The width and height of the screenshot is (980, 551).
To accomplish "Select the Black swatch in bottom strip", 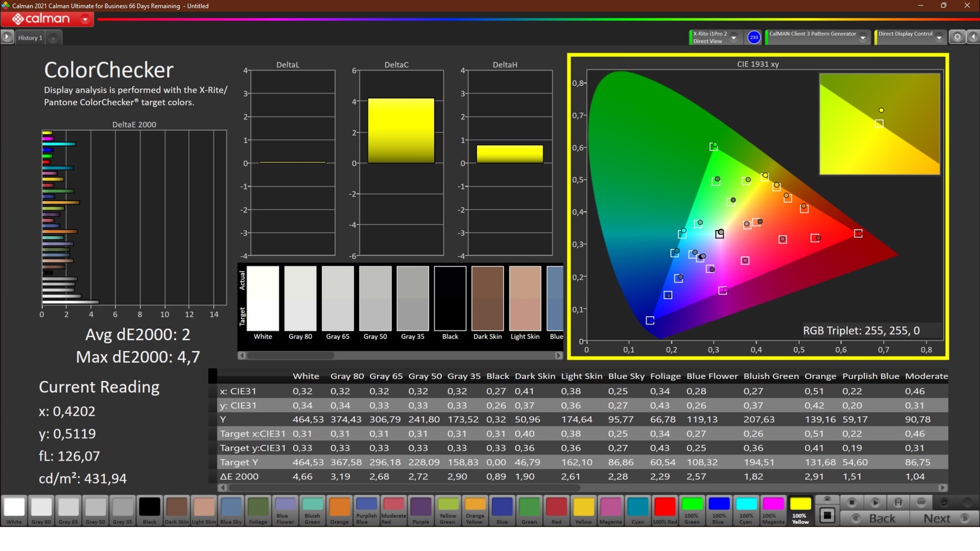I will point(150,510).
